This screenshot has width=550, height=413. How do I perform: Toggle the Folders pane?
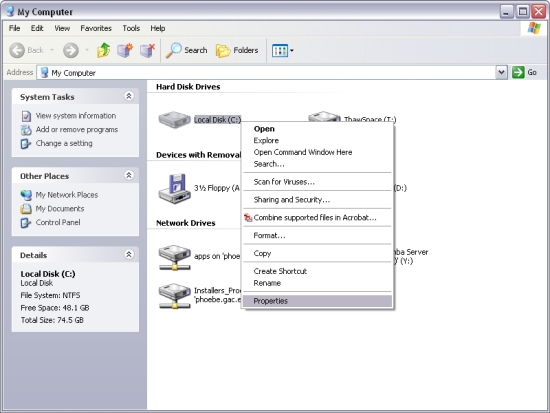click(x=237, y=51)
